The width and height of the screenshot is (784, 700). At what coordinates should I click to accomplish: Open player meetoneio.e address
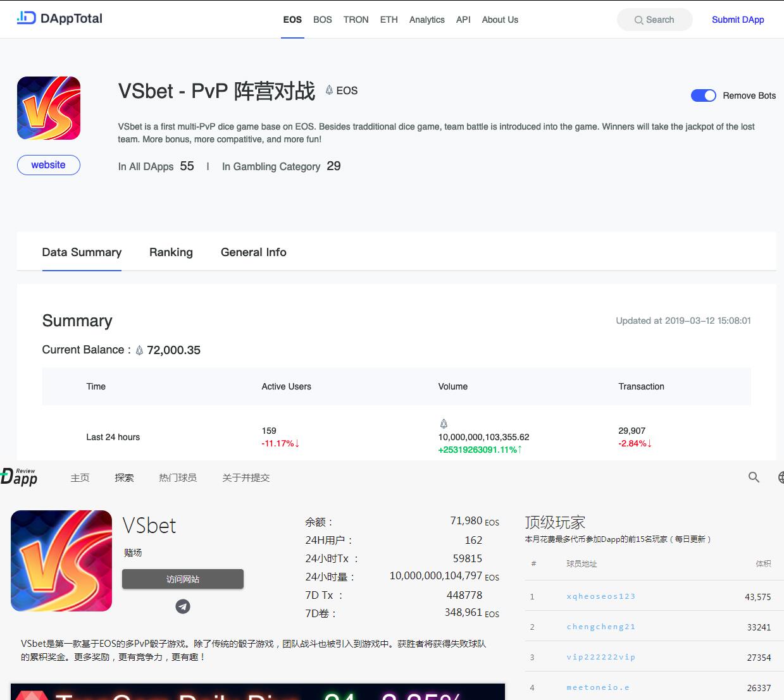598,687
